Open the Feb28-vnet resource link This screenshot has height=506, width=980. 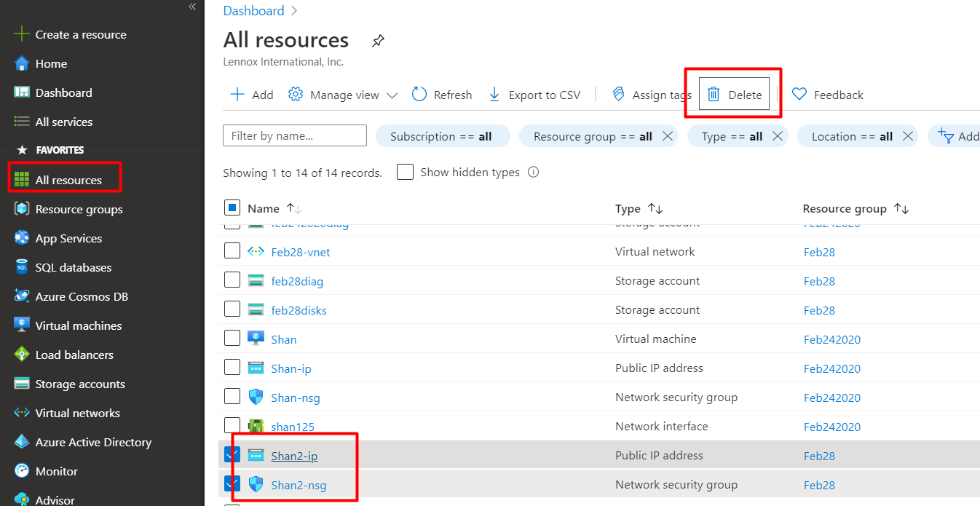pyautogui.click(x=301, y=252)
